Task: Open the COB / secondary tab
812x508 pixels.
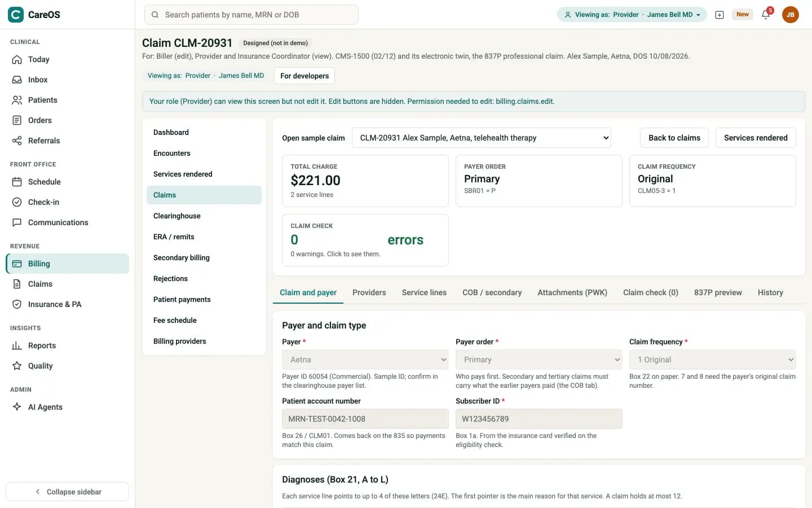Action: [492, 292]
